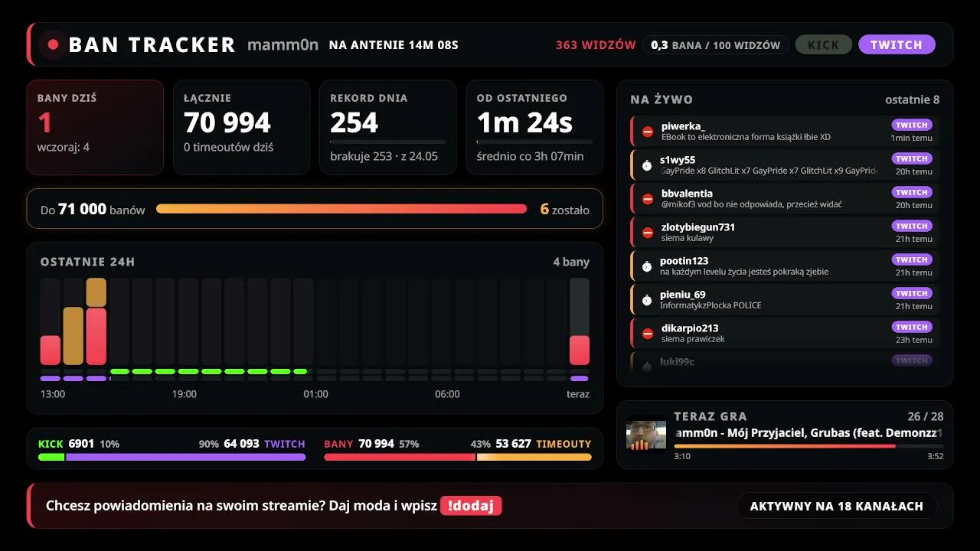Click the ban icon next to dikarpio213
This screenshot has width=980, height=551.
point(648,334)
